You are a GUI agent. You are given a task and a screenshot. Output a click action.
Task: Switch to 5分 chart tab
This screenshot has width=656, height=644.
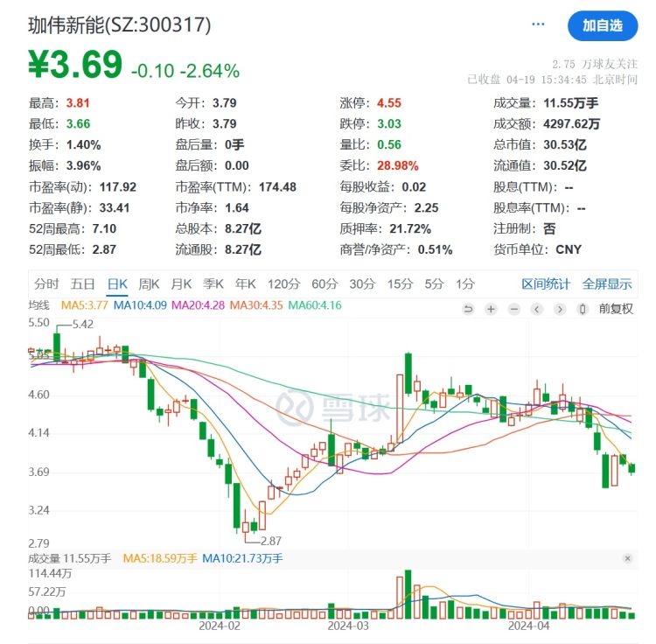434,284
